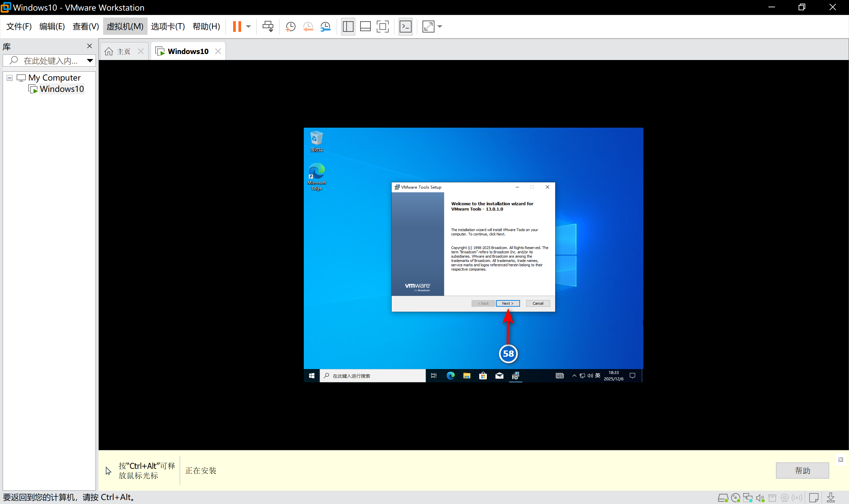
Task: Switch to the 主页 tab
Action: click(123, 51)
